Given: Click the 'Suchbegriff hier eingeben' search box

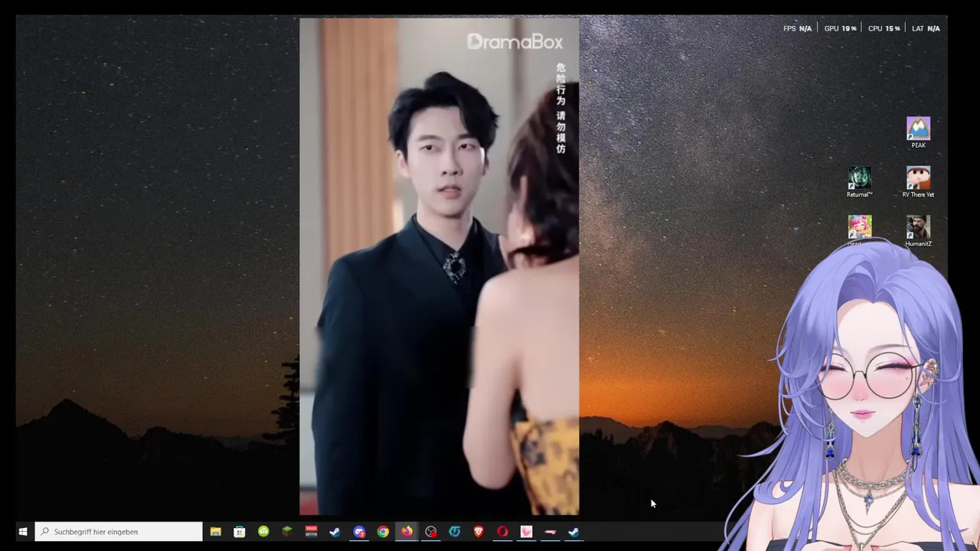Looking at the screenshot, I should (119, 532).
